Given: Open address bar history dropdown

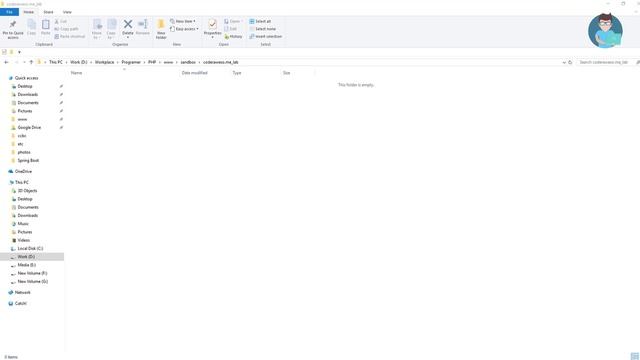Looking at the screenshot, I should (564, 62).
